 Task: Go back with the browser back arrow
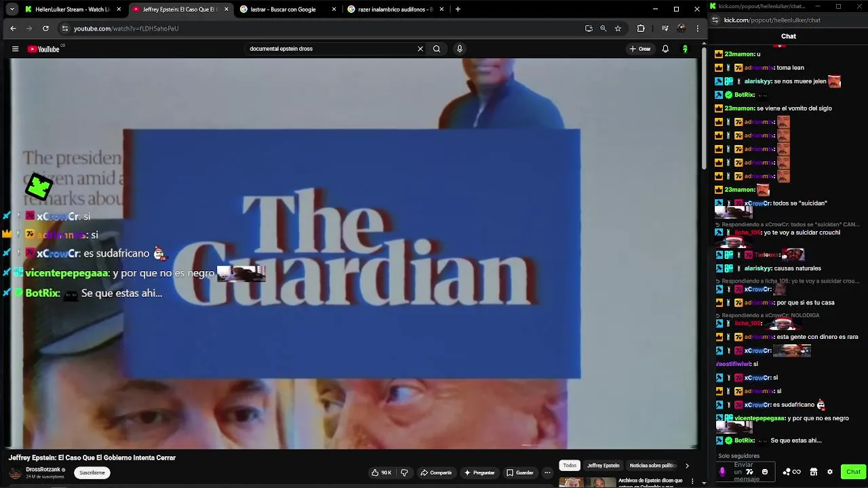coord(13,28)
